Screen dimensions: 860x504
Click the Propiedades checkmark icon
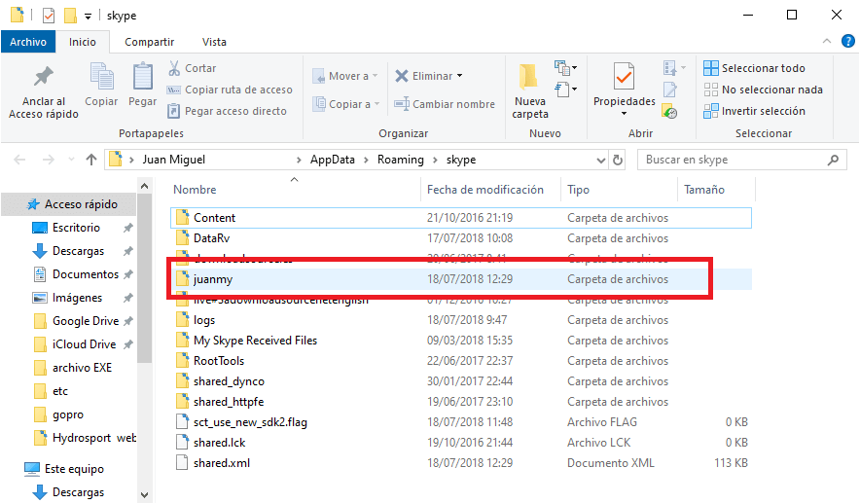tap(624, 76)
